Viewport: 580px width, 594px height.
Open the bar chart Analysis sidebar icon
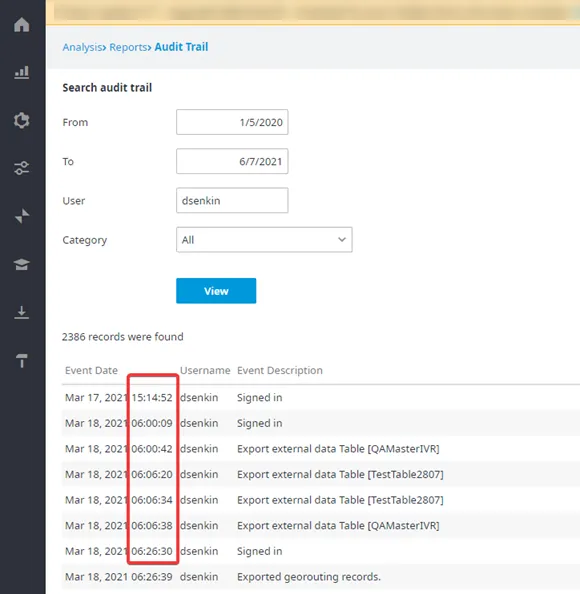[22, 72]
